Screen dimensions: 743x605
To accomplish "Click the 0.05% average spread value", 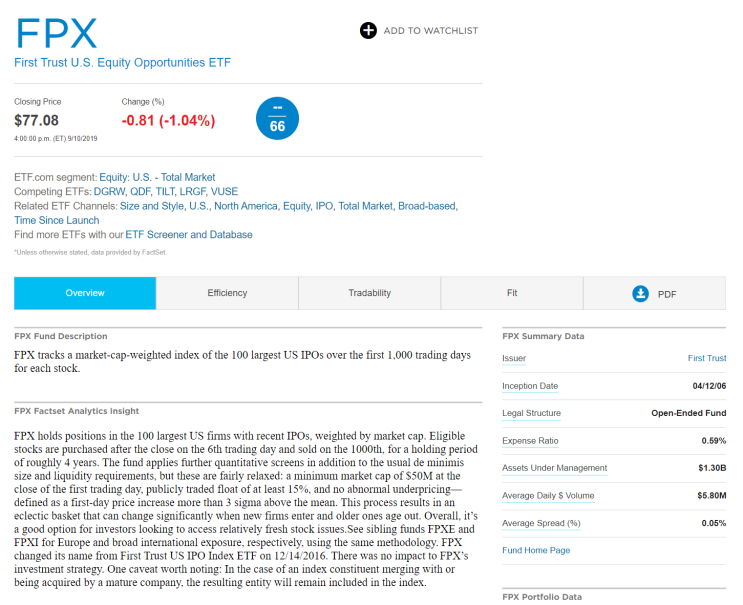I will click(714, 523).
